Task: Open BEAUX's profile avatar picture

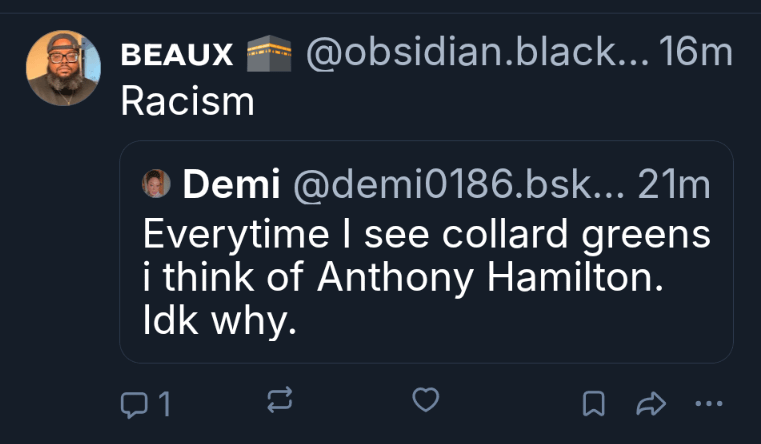Action: (63, 68)
